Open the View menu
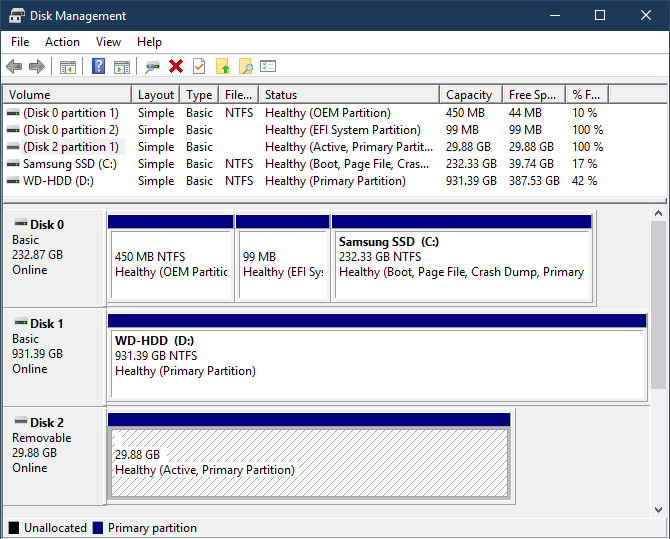The width and height of the screenshot is (670, 539). pyautogui.click(x=108, y=42)
